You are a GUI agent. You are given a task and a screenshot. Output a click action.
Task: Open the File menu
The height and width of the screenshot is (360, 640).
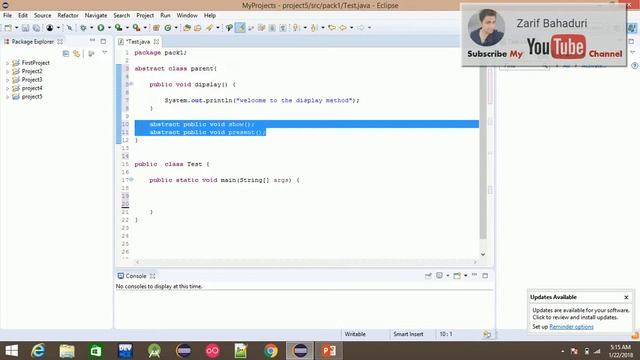7,16
